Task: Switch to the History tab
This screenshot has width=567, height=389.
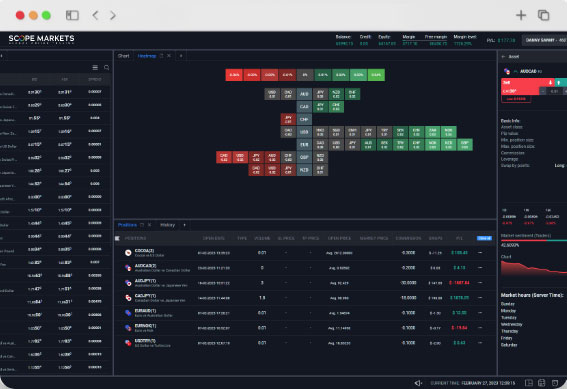Action: pyautogui.click(x=167, y=225)
